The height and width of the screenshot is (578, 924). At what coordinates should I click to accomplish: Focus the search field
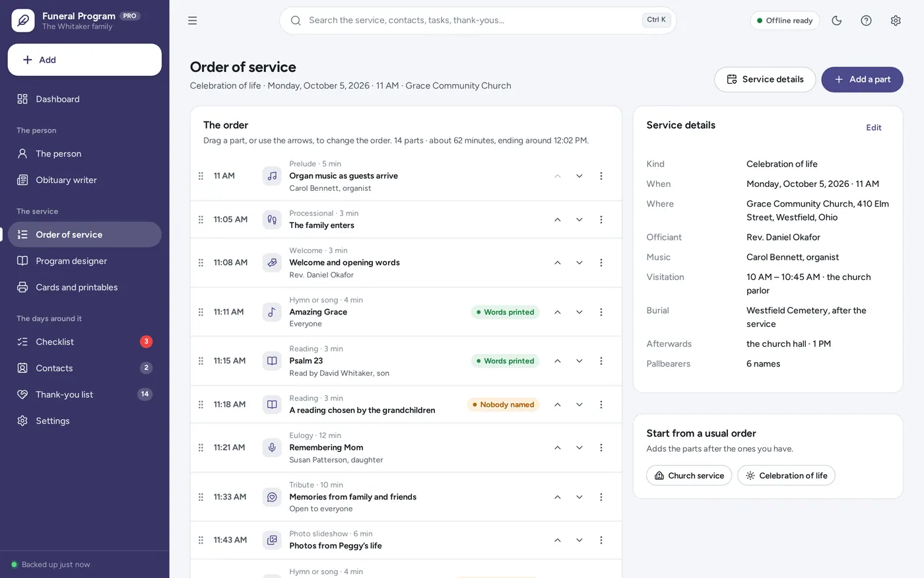(478, 20)
